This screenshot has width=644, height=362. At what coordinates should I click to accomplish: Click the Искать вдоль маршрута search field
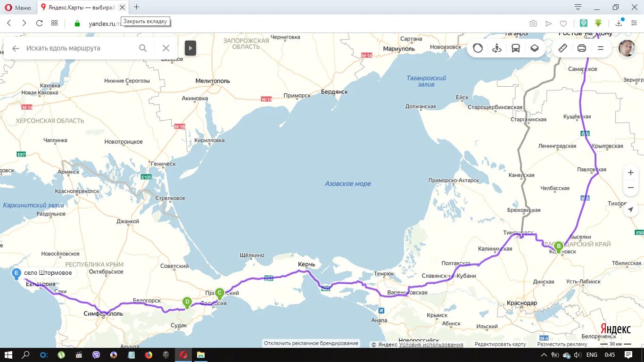coord(80,48)
